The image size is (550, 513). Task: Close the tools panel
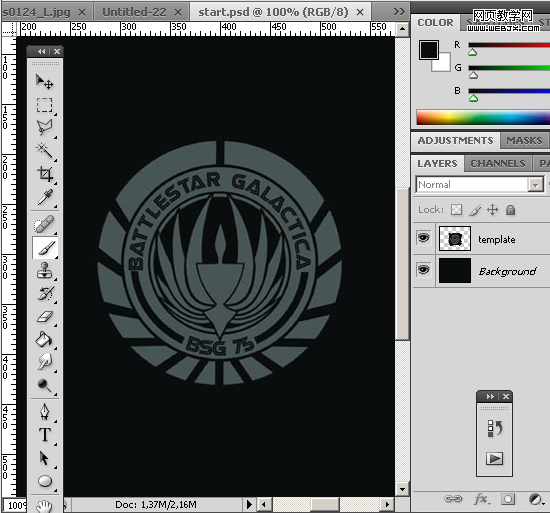pos(57,52)
